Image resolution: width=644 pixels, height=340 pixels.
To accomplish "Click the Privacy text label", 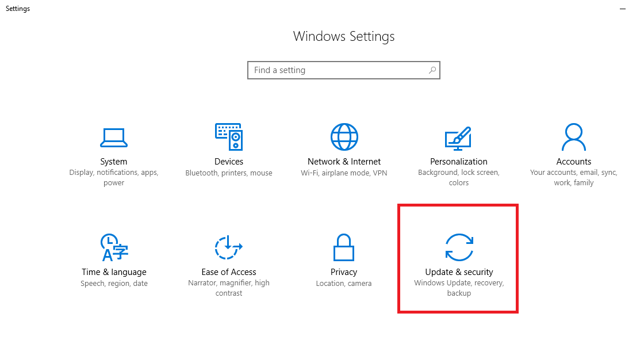I will 344,272.
